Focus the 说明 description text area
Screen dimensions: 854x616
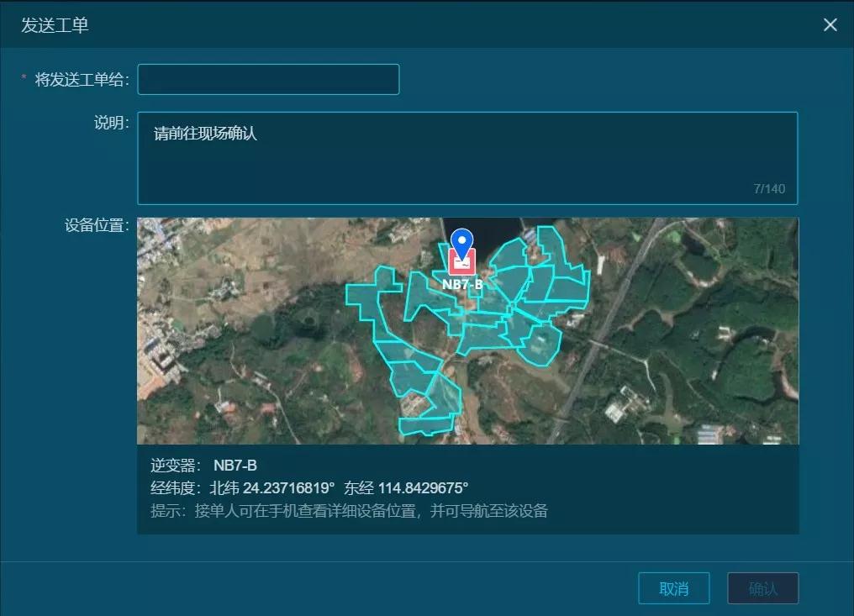[x=467, y=158]
